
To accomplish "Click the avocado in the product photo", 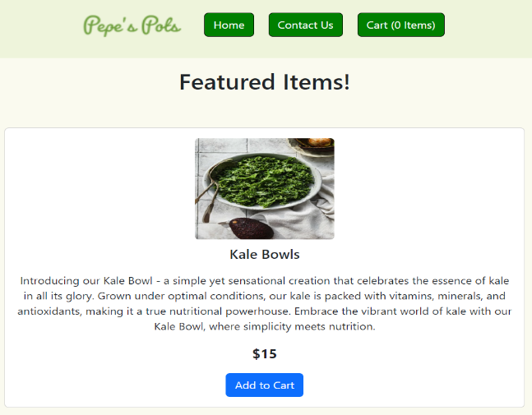I will coord(250,228).
